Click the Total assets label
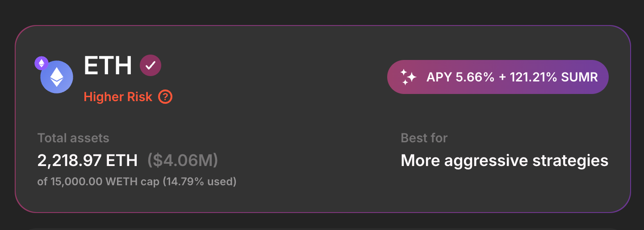This screenshot has height=230, width=644. (73, 138)
